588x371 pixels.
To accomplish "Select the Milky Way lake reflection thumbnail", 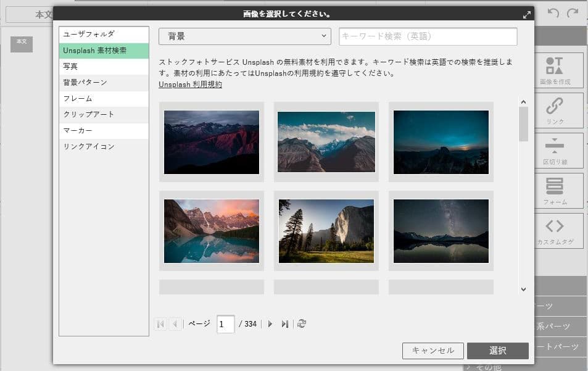I will pos(441,231).
